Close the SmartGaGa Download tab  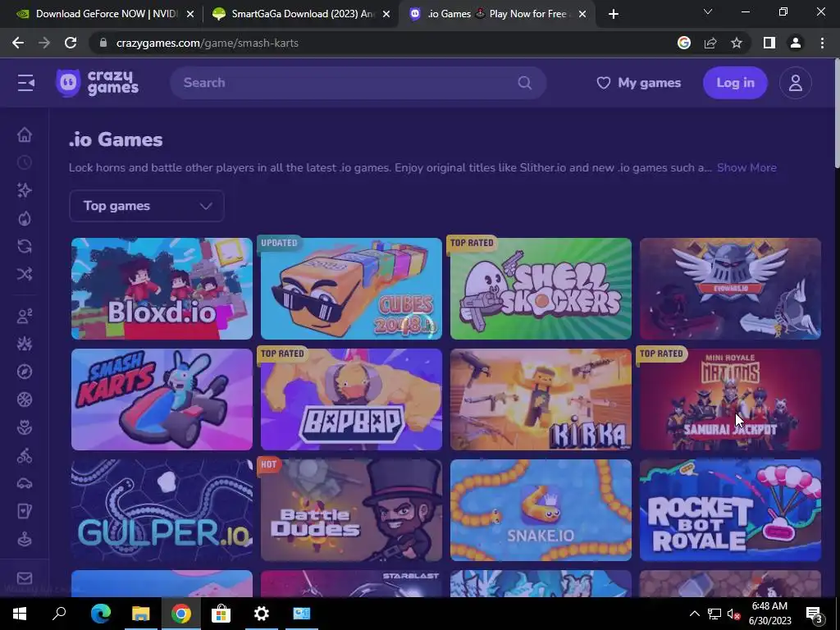(x=386, y=14)
